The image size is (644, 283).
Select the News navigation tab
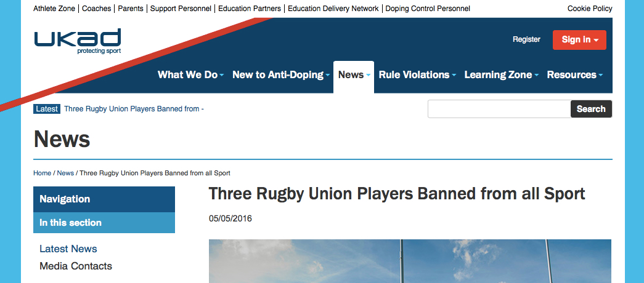click(353, 75)
